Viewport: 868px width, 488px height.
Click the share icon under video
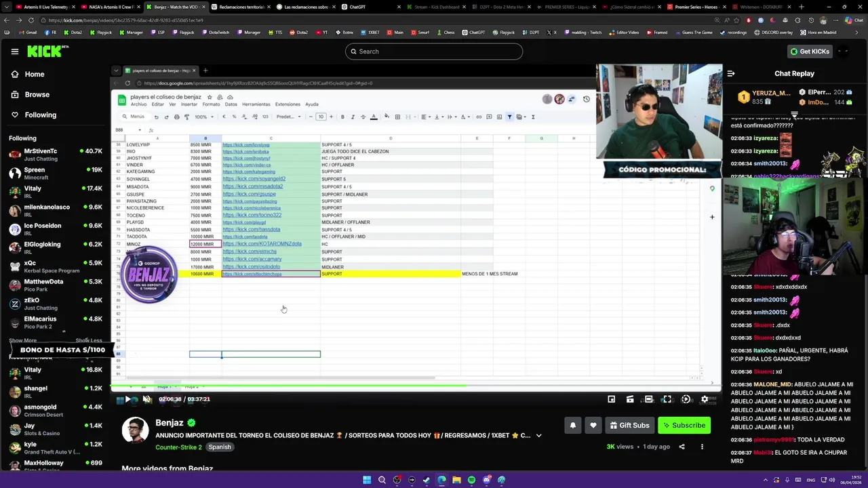(x=682, y=447)
